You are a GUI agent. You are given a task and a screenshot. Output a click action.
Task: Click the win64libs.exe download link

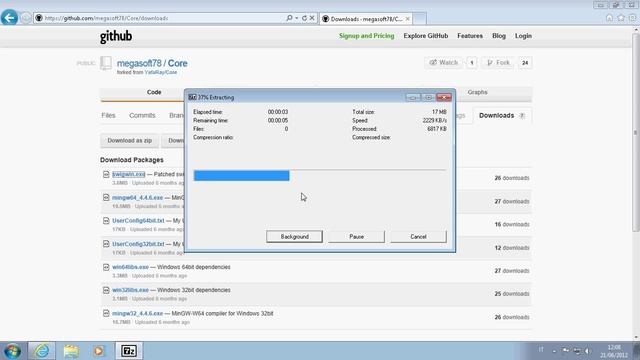(131, 267)
